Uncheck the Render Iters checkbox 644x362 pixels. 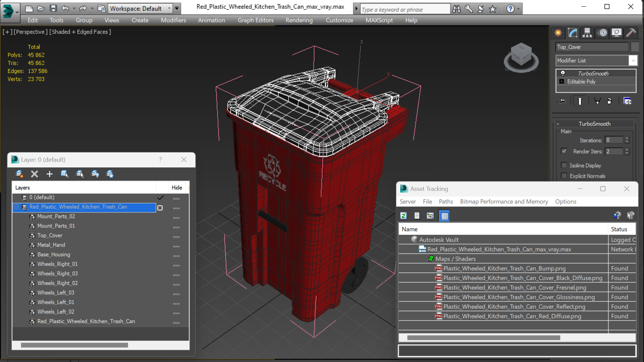click(564, 151)
